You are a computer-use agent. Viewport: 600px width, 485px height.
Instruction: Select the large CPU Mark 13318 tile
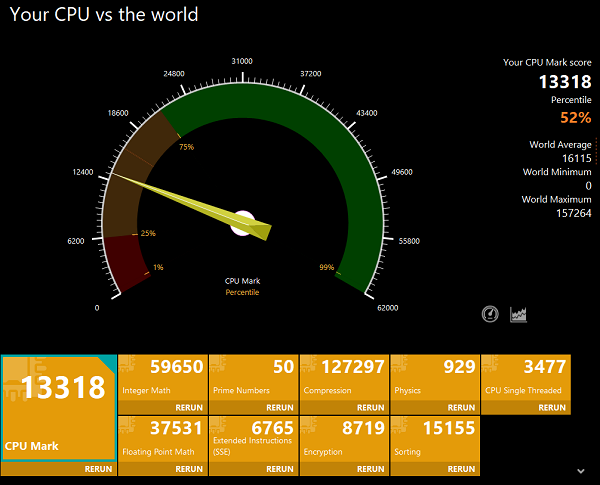59,408
